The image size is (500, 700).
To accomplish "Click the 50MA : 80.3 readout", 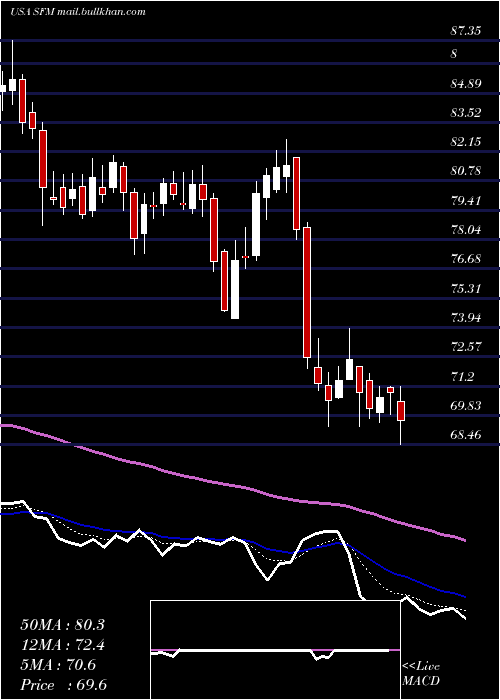I will point(62,625).
